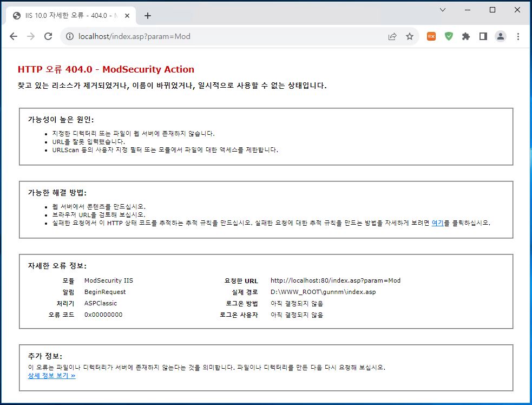Click the physical path D:\WWW_ROOT\gunnm\index.asp
The height and width of the screenshot is (405, 532).
click(323, 292)
